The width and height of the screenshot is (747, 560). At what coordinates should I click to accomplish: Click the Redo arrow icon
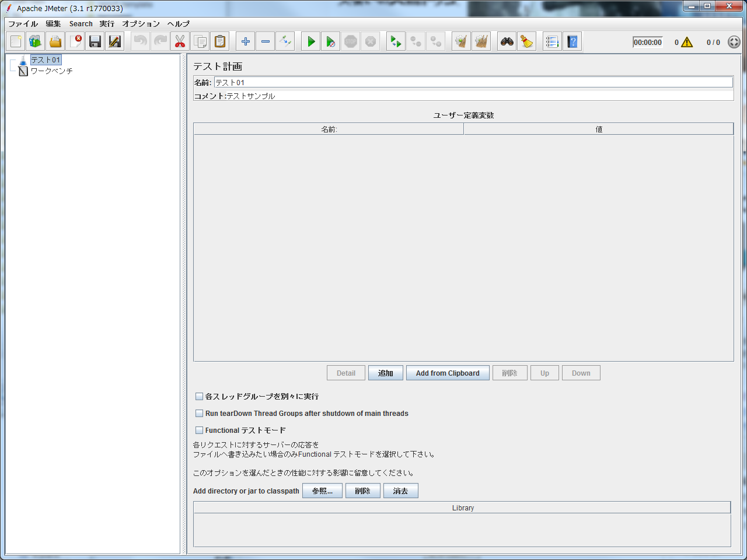[x=160, y=41]
